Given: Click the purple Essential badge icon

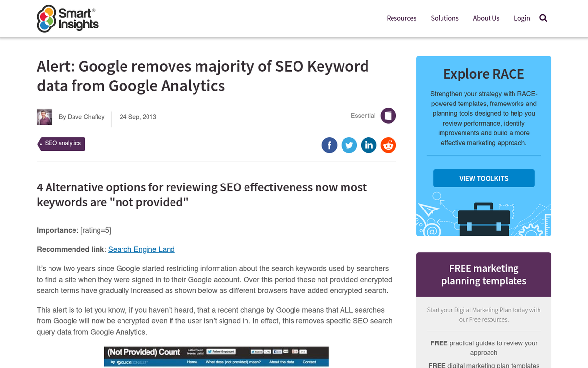Looking at the screenshot, I should click(388, 116).
